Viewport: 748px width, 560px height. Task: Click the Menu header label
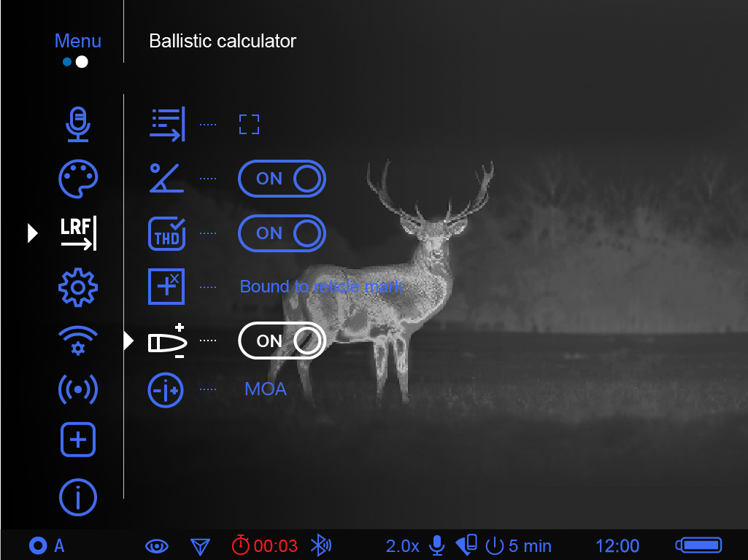click(78, 41)
